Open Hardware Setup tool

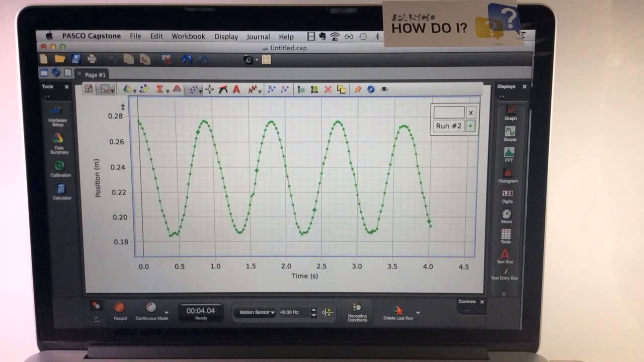coord(57,115)
